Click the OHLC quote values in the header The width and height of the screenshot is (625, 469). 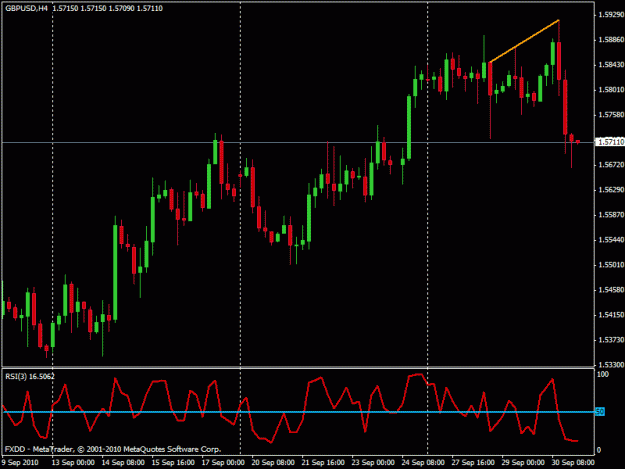tap(108, 8)
